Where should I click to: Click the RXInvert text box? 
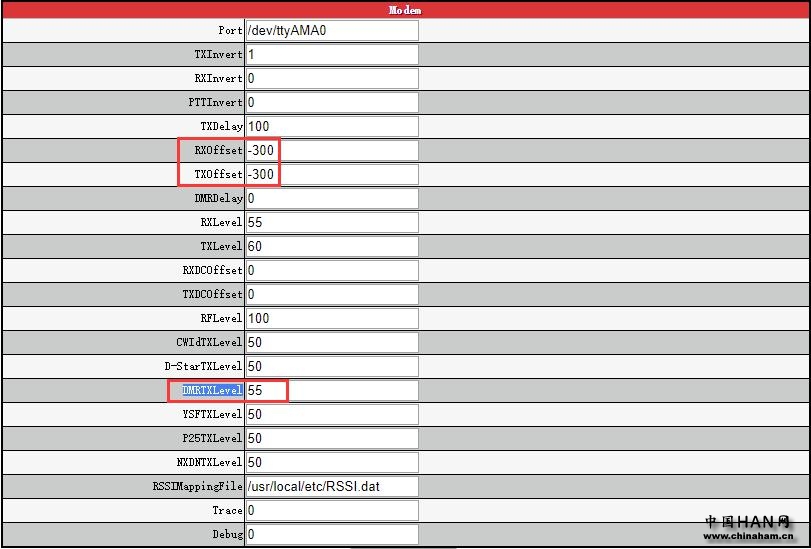coord(331,78)
